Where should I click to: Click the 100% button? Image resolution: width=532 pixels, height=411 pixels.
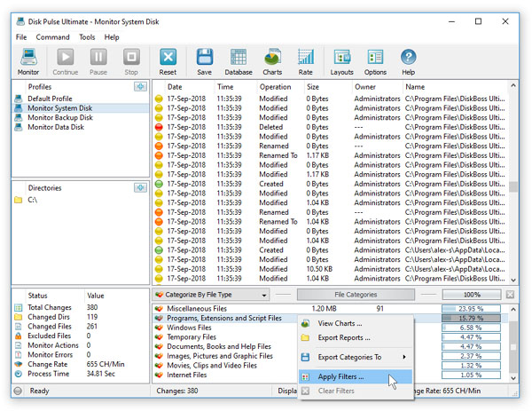click(472, 295)
